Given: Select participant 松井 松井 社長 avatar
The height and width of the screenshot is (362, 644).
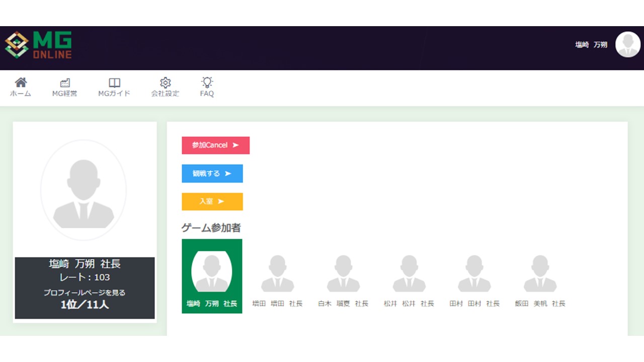Looking at the screenshot, I should 409,274.
